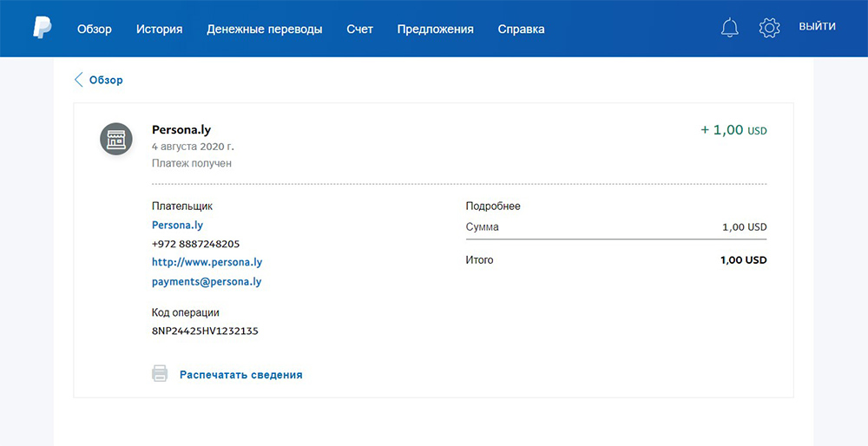Click the Подробнее heading

[x=493, y=207]
